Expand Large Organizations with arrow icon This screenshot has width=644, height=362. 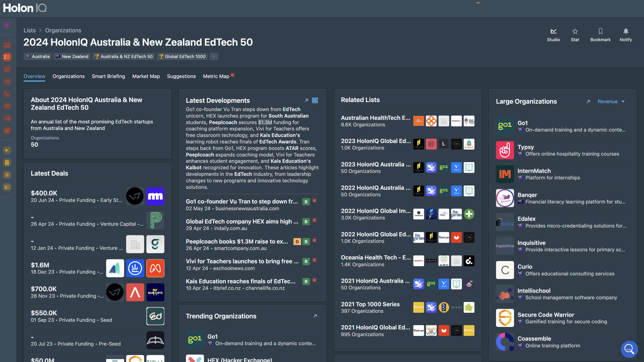click(588, 101)
